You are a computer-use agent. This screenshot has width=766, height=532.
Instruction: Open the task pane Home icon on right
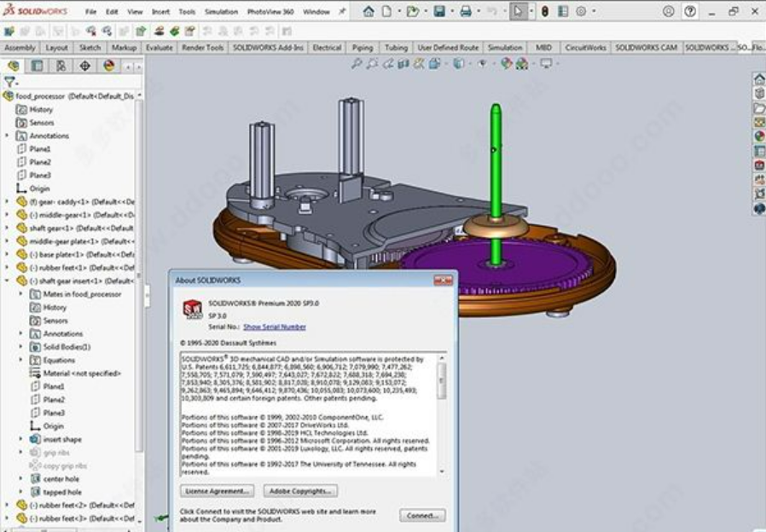pos(759,79)
